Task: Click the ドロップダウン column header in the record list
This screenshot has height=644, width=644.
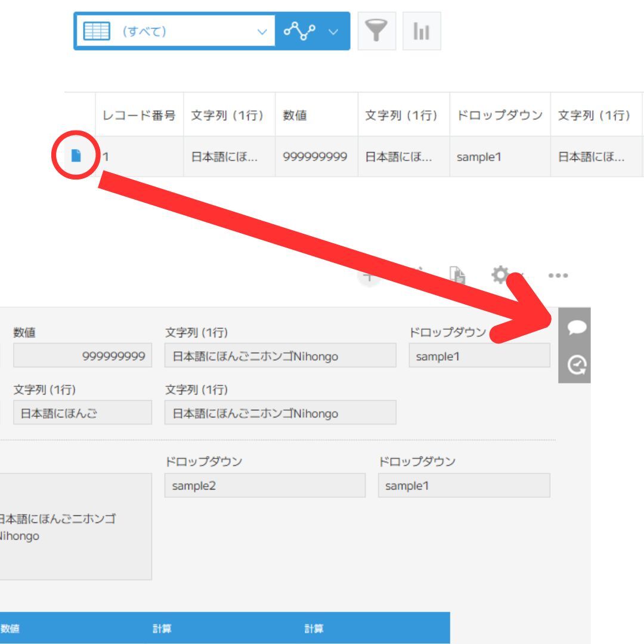Action: (x=500, y=116)
